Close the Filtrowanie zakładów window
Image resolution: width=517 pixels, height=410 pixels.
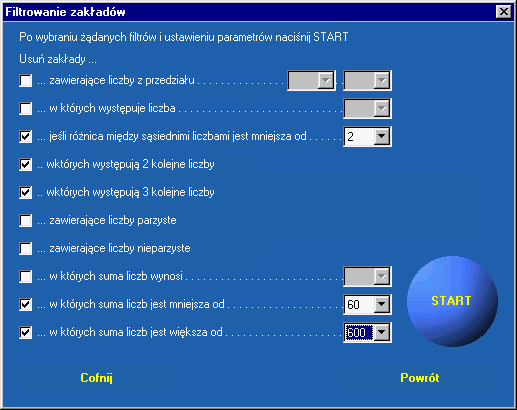504,12
